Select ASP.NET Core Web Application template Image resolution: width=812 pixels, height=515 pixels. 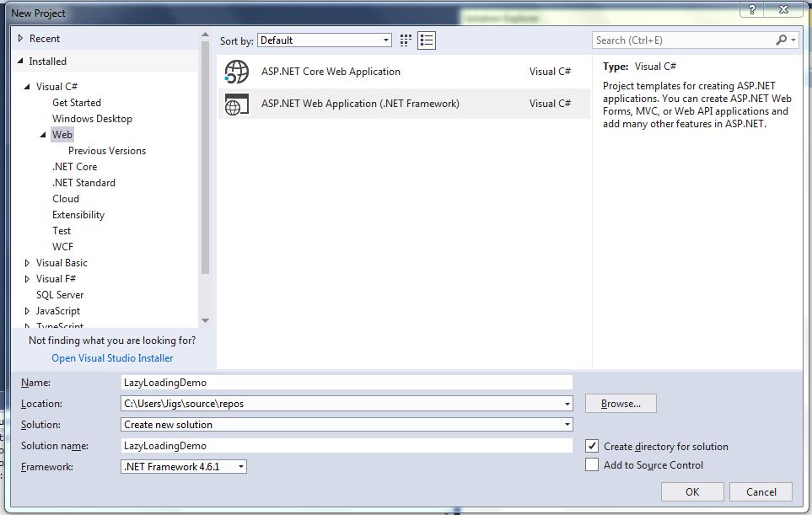[404, 72]
